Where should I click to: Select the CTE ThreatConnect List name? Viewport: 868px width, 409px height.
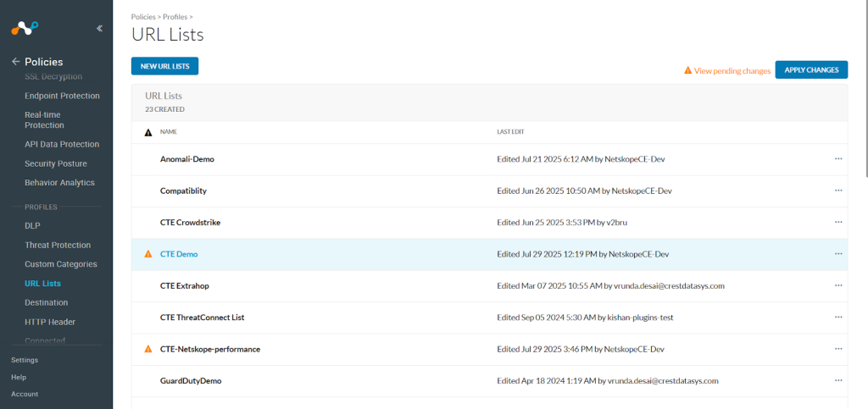[x=202, y=318]
